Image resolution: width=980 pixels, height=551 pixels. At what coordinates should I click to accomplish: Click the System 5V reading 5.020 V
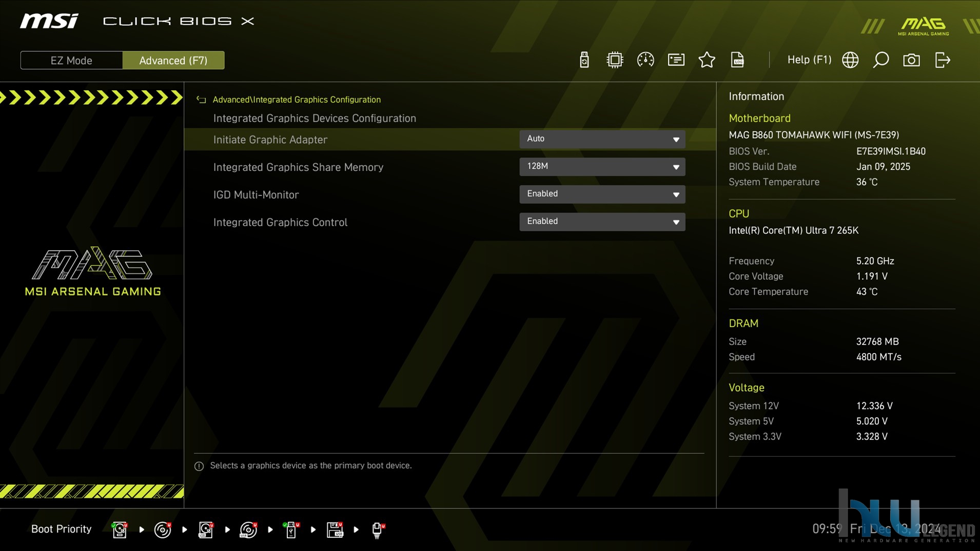[872, 421]
